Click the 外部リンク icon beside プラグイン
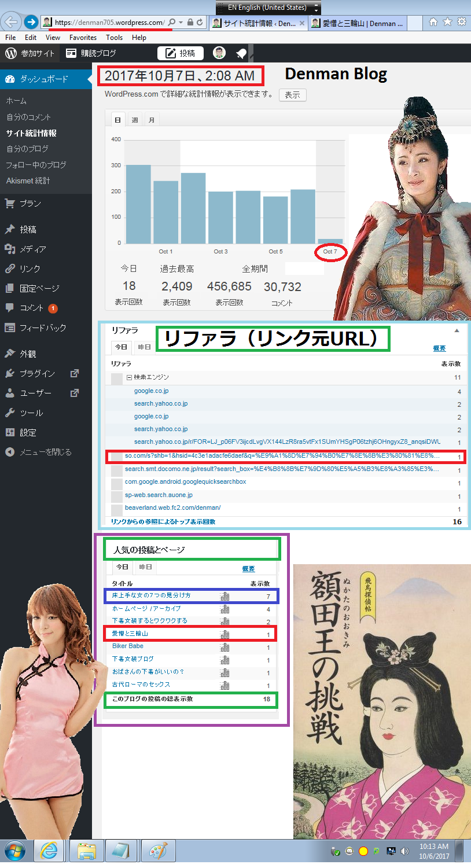 pos(74,373)
